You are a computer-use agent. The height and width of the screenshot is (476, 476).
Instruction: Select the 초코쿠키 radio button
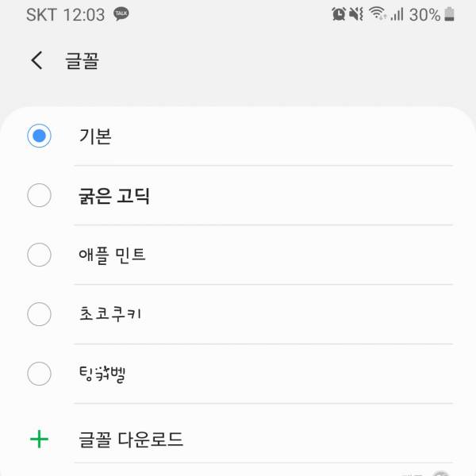coord(39,314)
